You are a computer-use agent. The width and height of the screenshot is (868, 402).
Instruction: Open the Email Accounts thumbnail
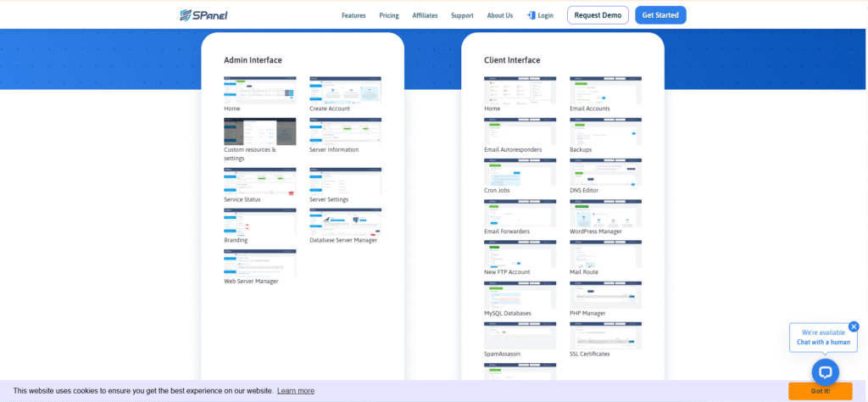click(x=605, y=90)
